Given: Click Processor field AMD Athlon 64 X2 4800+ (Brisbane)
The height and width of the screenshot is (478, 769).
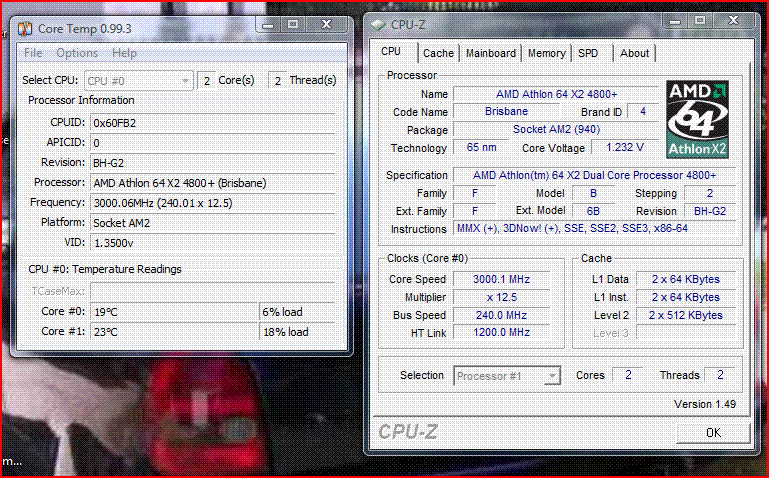Looking at the screenshot, I should click(x=213, y=183).
